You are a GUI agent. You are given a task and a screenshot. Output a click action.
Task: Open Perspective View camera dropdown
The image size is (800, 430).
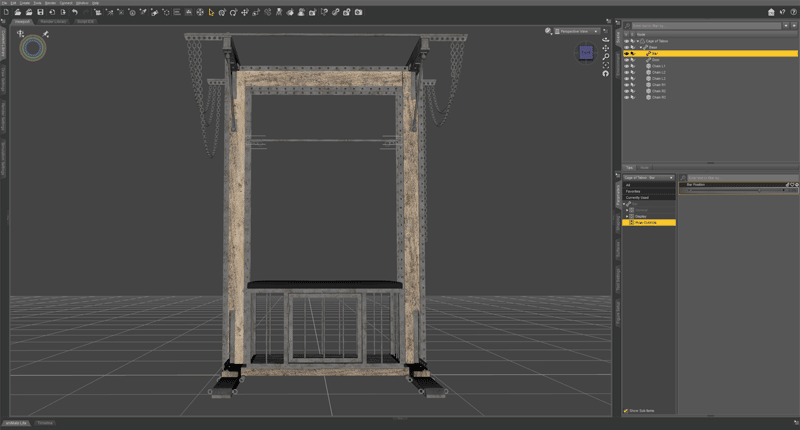point(577,32)
